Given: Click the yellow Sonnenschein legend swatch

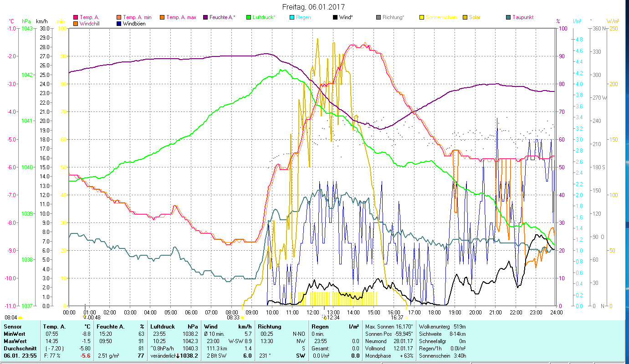Looking at the screenshot, I should [421, 17].
